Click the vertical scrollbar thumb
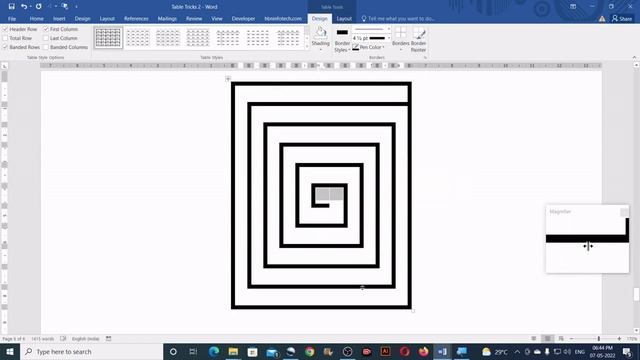640x360 pixels. click(x=636, y=294)
